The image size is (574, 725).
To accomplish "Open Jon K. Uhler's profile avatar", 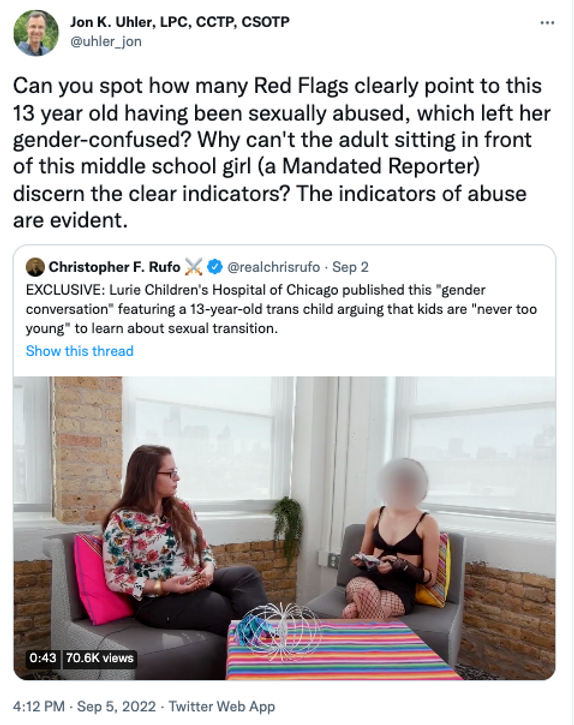I will tap(36, 33).
